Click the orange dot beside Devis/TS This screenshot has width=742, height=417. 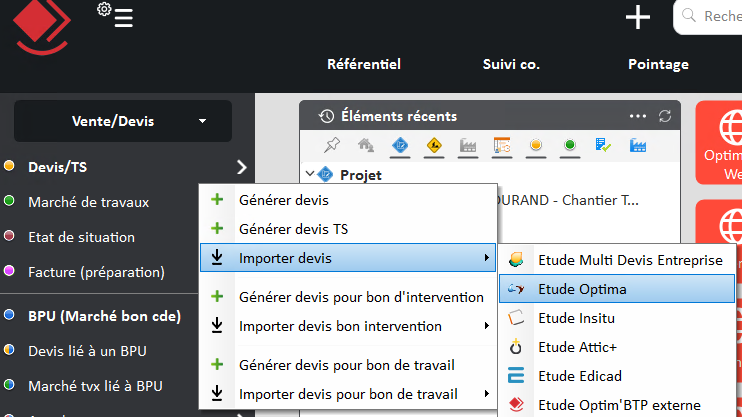click(x=9, y=166)
